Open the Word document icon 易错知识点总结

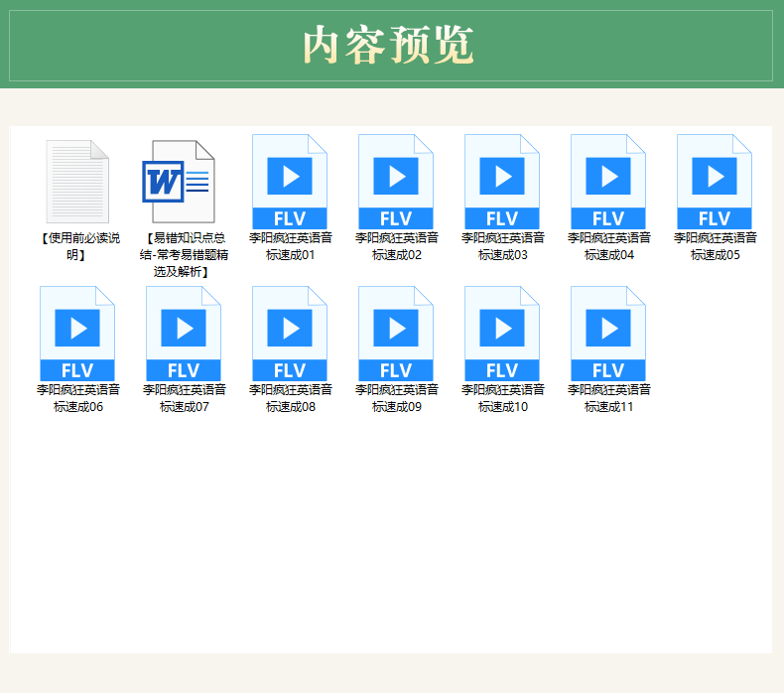(179, 182)
